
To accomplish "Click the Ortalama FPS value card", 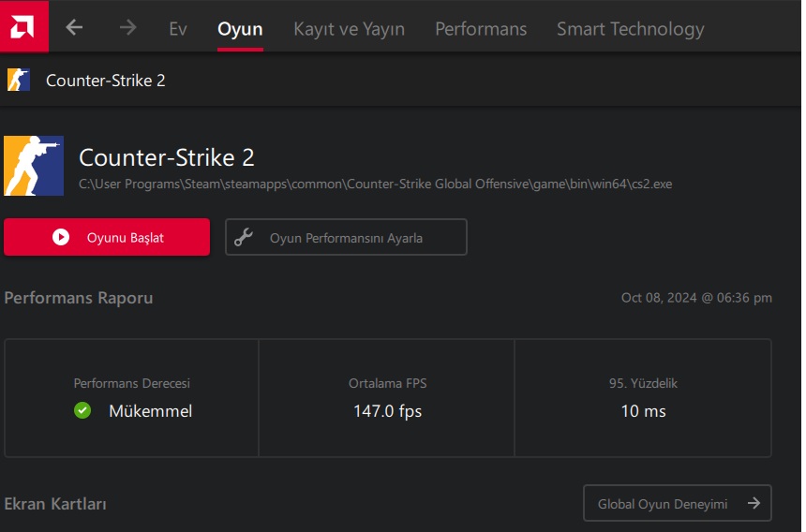I will tap(387, 398).
